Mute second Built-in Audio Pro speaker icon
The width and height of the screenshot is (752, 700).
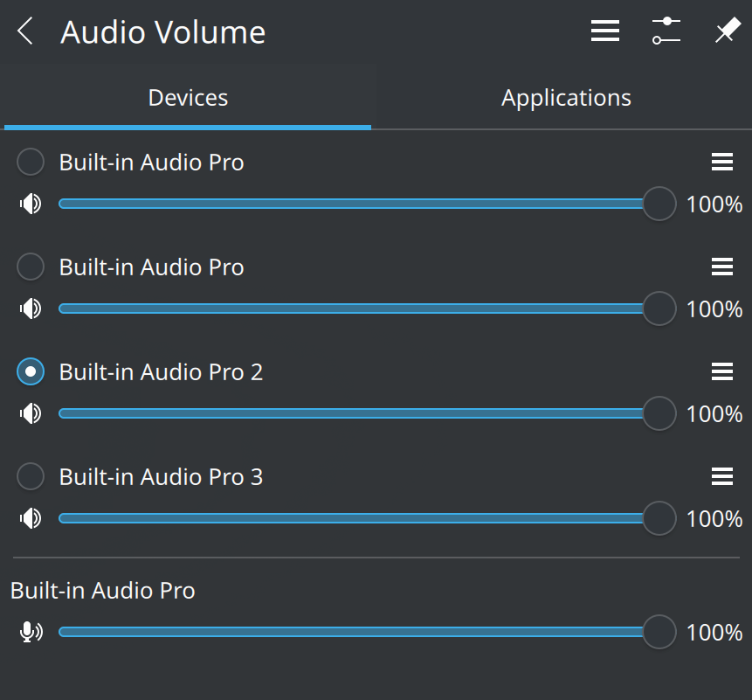pyautogui.click(x=31, y=308)
